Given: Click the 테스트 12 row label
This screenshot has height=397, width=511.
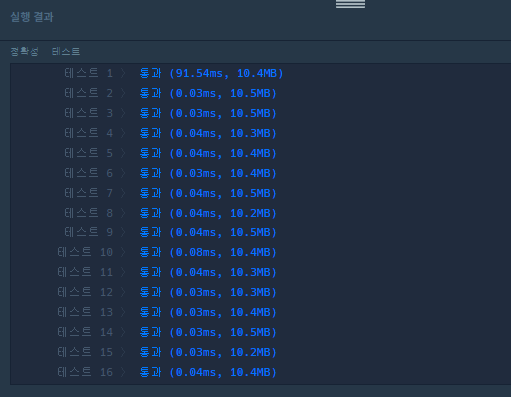Looking at the screenshot, I should pos(85,292).
